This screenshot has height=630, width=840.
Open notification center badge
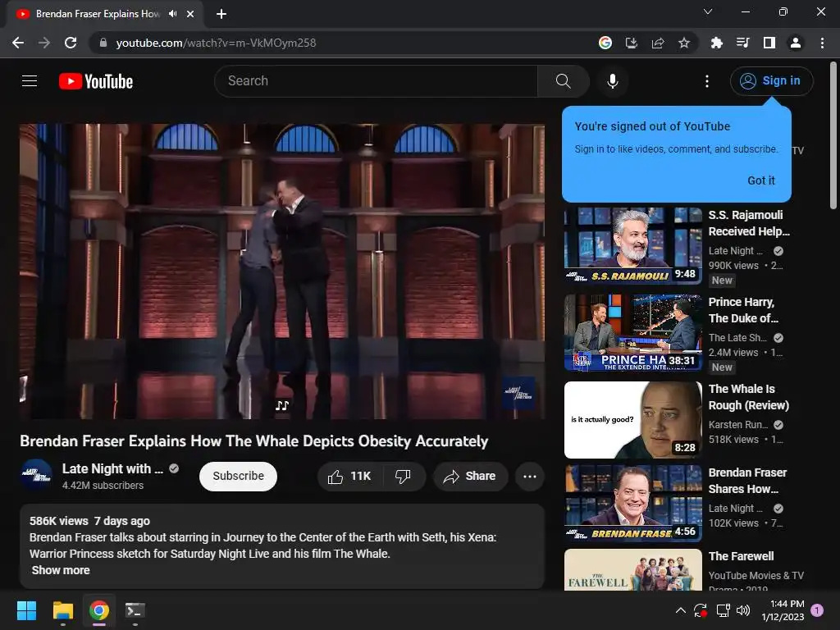(x=817, y=609)
